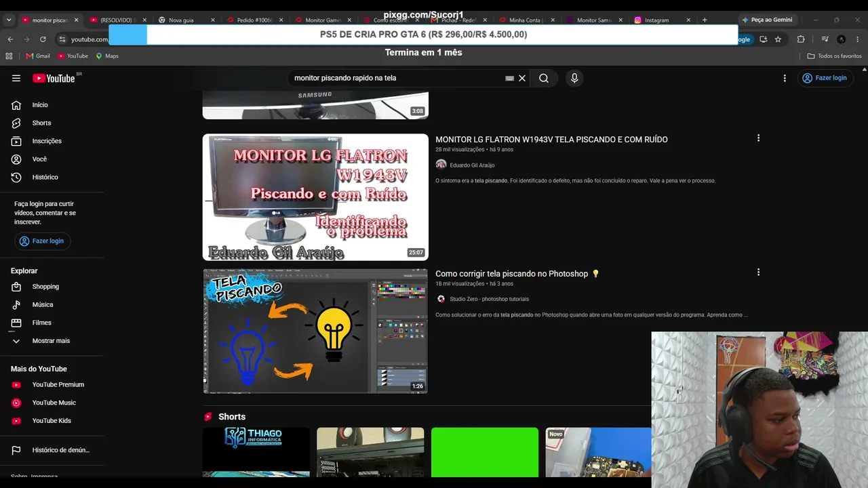This screenshot has width=868, height=488.
Task: Go to YouTube home via the logo
Action: pyautogui.click(x=54, y=78)
